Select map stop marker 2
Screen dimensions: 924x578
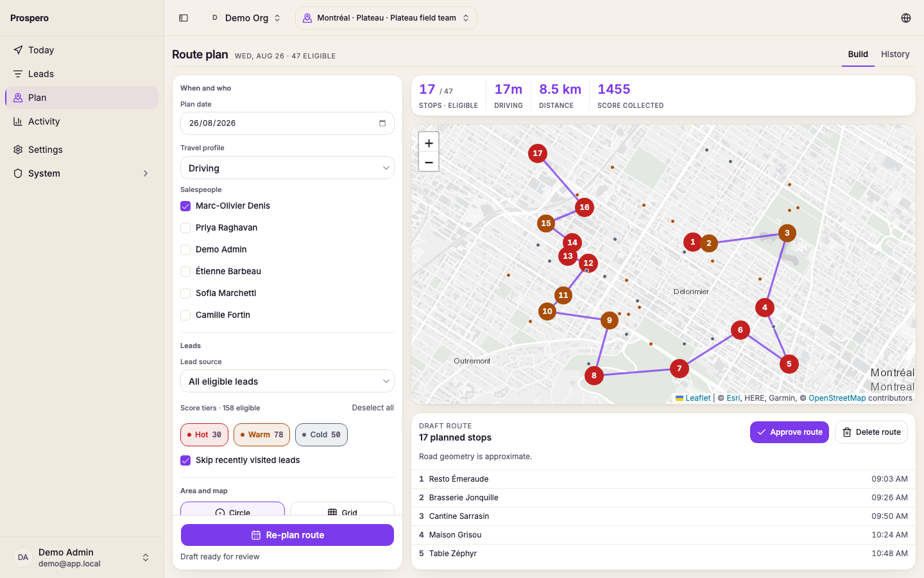(x=709, y=243)
